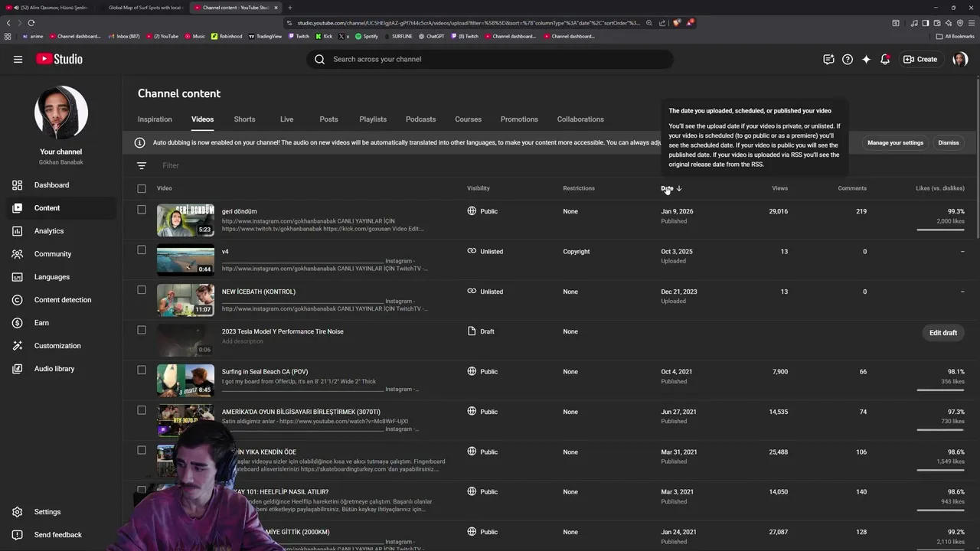This screenshot has height=551, width=980.
Task: Select Content in the sidebar
Action: click(61, 208)
